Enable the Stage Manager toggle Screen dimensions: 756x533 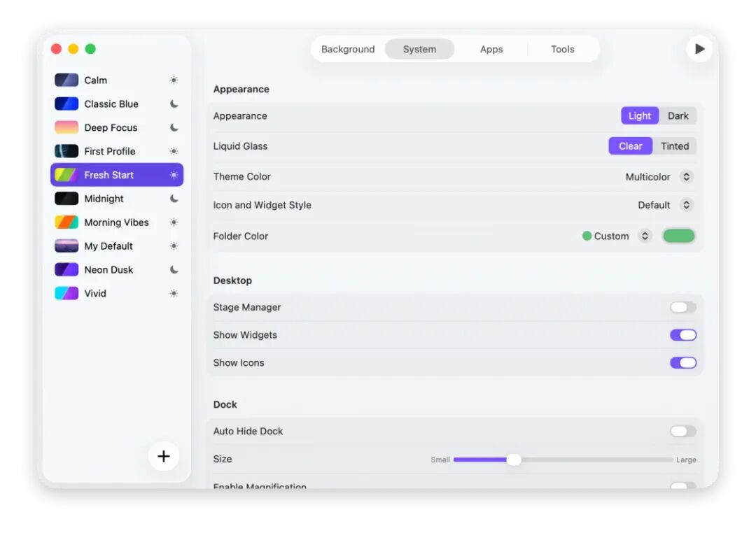coord(682,307)
